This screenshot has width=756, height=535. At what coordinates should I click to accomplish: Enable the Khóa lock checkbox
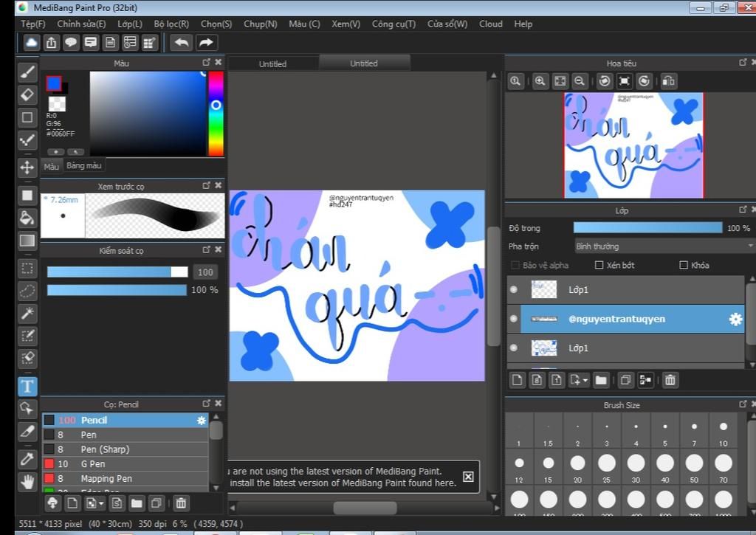click(683, 265)
